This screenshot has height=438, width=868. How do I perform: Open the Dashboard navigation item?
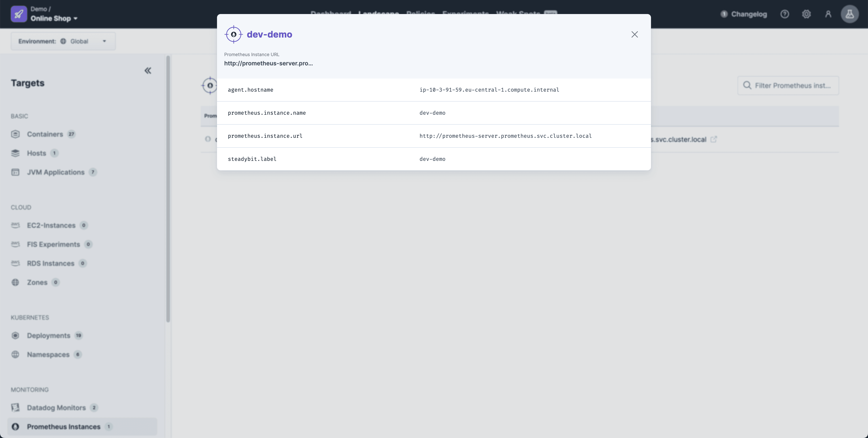330,14
